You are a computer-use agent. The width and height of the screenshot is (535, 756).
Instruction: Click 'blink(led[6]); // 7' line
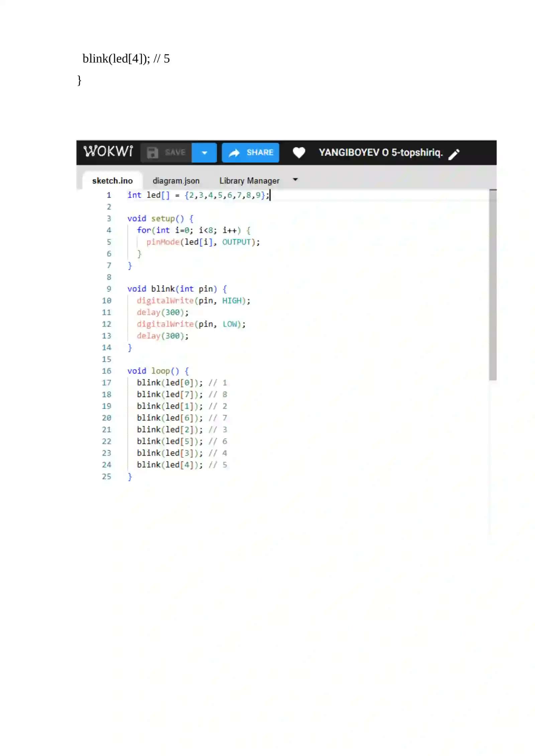point(182,418)
